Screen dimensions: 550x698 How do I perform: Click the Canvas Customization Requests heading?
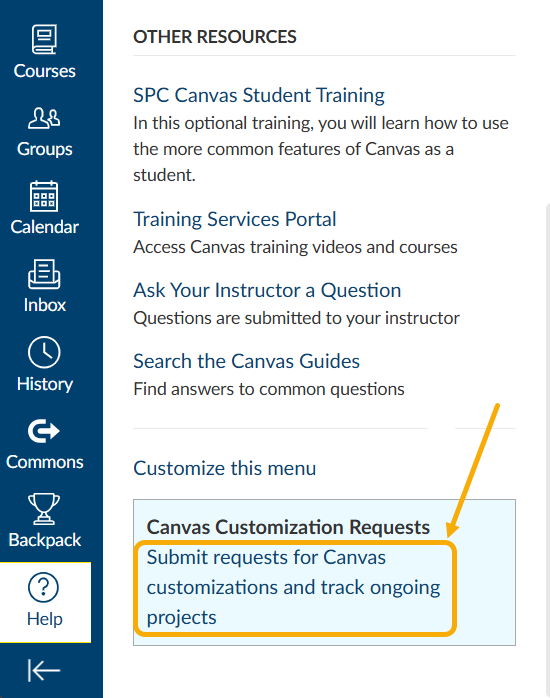(288, 527)
